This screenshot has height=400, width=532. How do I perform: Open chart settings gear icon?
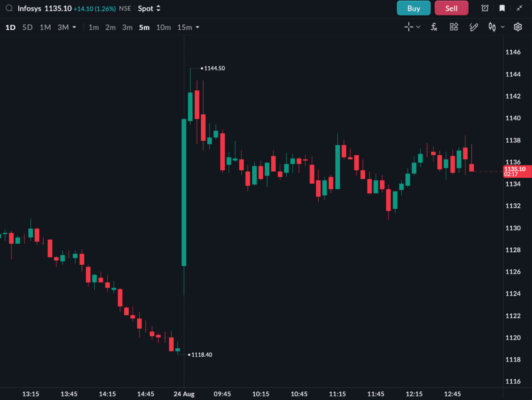click(x=518, y=27)
